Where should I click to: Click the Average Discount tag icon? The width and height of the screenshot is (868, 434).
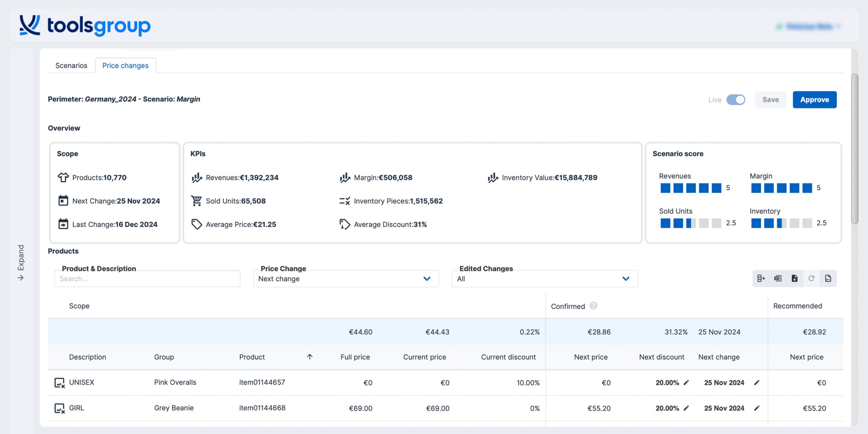point(345,224)
